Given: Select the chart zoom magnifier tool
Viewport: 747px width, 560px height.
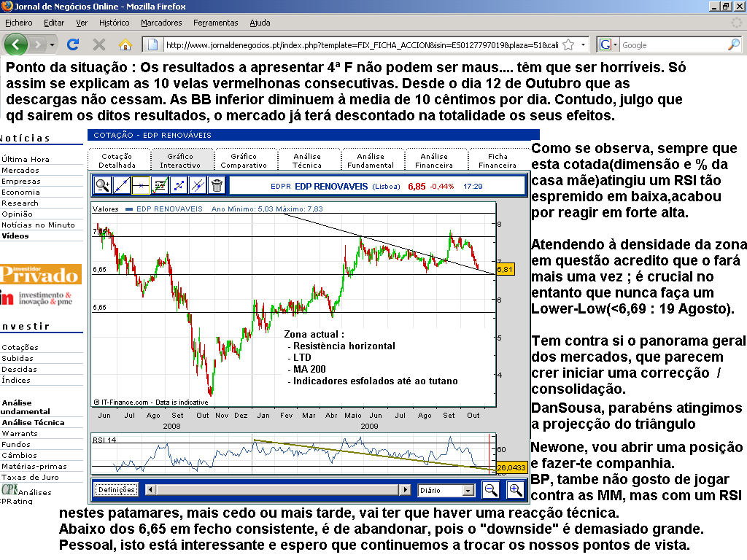Looking at the screenshot, I should pos(102,185).
